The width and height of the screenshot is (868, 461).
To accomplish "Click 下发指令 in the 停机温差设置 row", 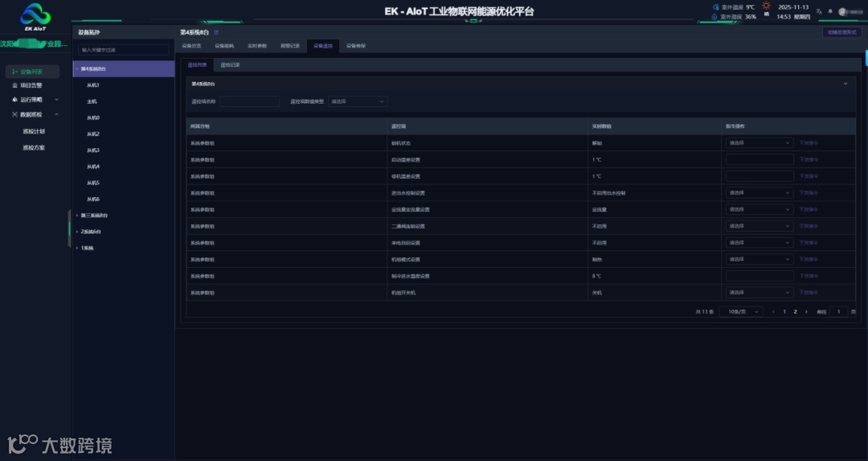I will pos(809,176).
